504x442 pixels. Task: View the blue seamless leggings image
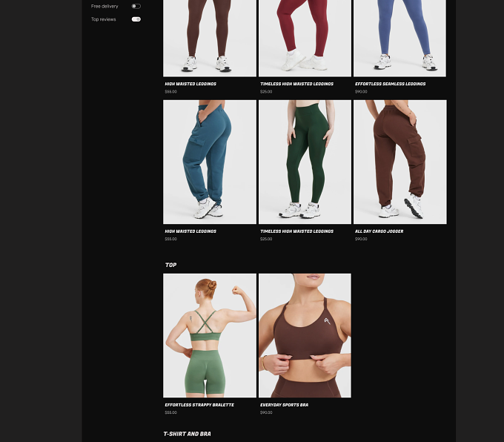399,39
